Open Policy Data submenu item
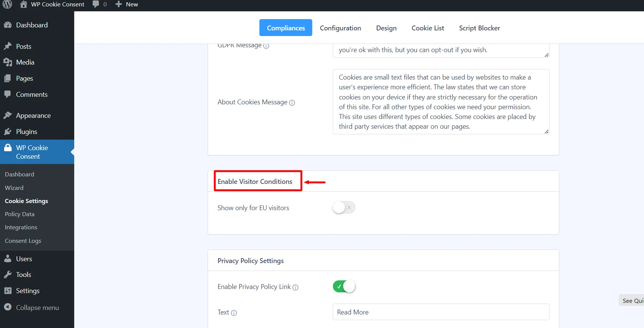 coord(19,214)
